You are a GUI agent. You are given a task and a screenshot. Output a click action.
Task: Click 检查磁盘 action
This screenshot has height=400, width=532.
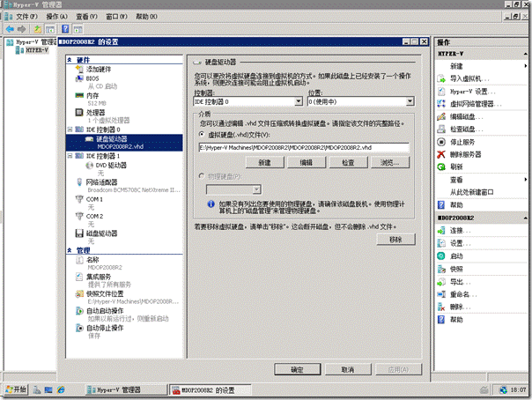pyautogui.click(x=467, y=130)
